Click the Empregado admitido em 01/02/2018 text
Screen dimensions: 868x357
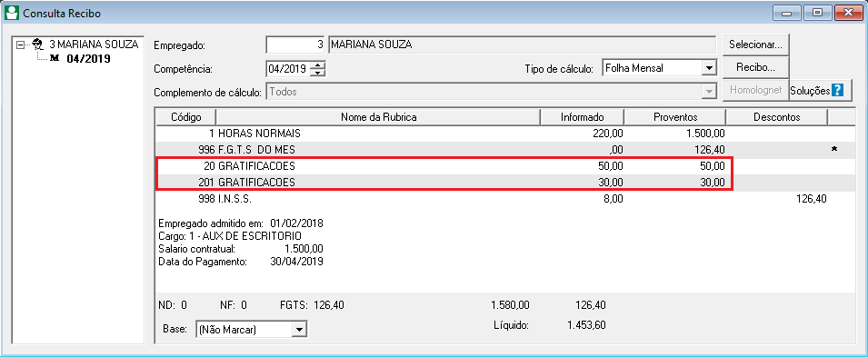(241, 223)
